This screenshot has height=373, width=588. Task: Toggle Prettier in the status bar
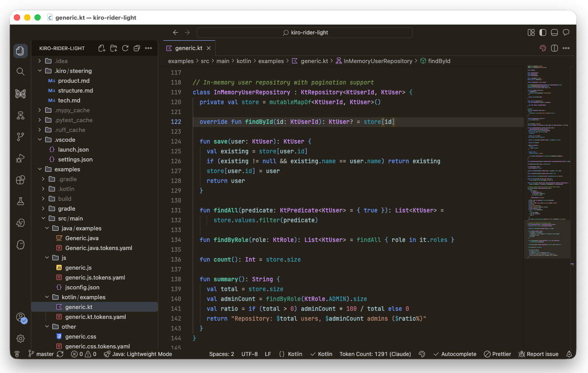(x=498, y=354)
